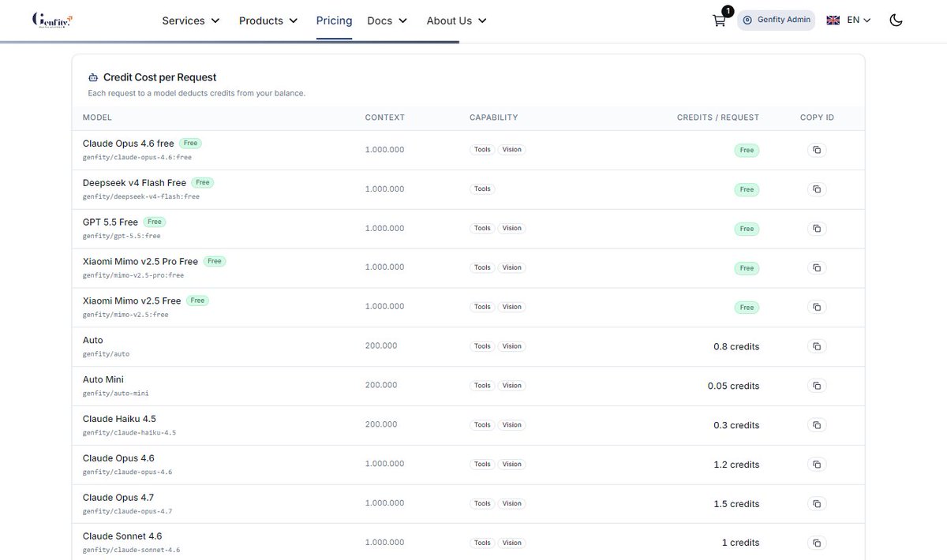947x560 pixels.
Task: Click the Tools tag in Claude Opus 4.6 free row
Action: 482,149
